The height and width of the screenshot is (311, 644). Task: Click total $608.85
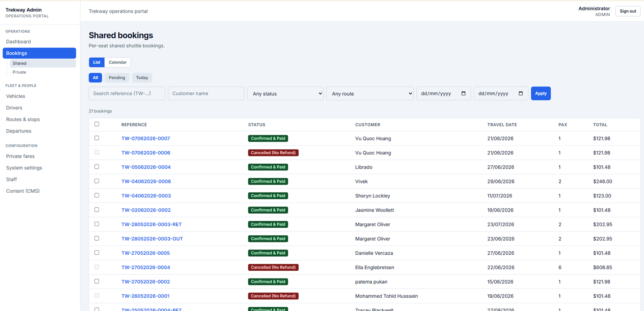point(603,268)
